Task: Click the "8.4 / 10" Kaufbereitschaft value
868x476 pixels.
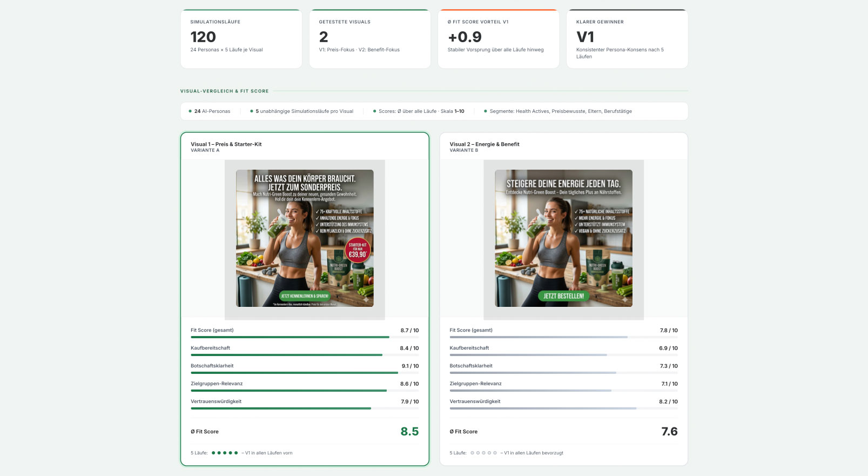Action: point(409,348)
